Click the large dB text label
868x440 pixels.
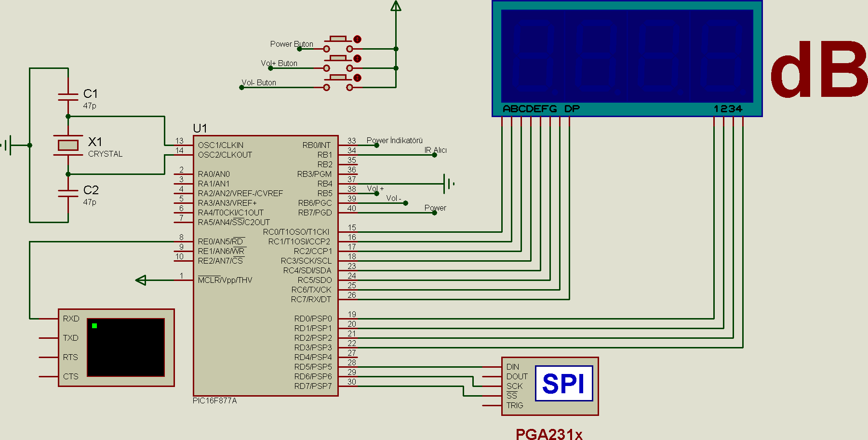818,70
